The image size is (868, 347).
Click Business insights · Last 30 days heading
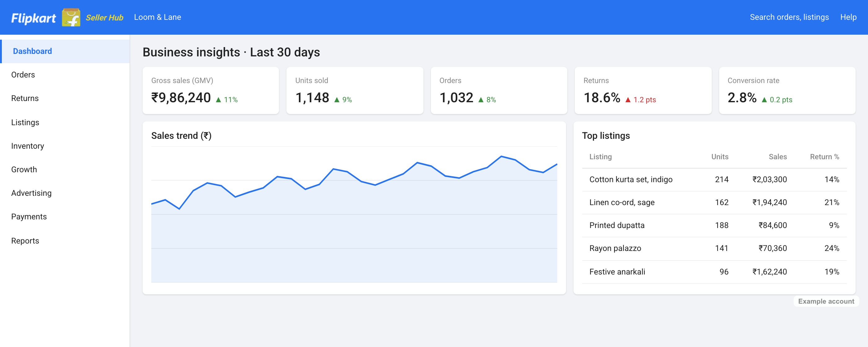click(231, 52)
